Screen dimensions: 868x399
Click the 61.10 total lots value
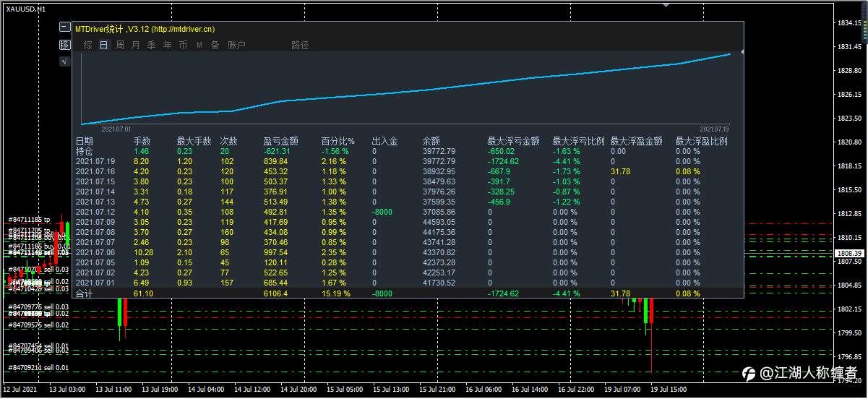click(x=143, y=294)
